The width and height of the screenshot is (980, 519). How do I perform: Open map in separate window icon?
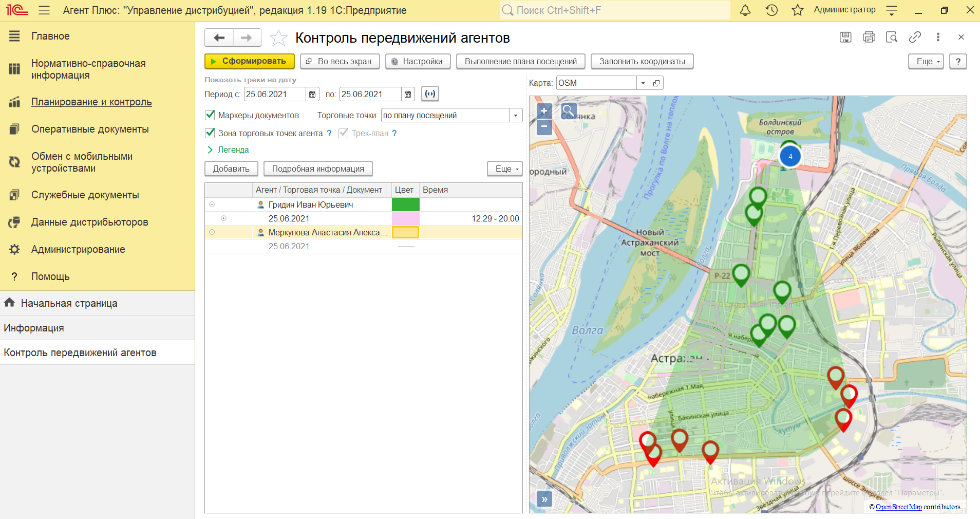(x=656, y=83)
